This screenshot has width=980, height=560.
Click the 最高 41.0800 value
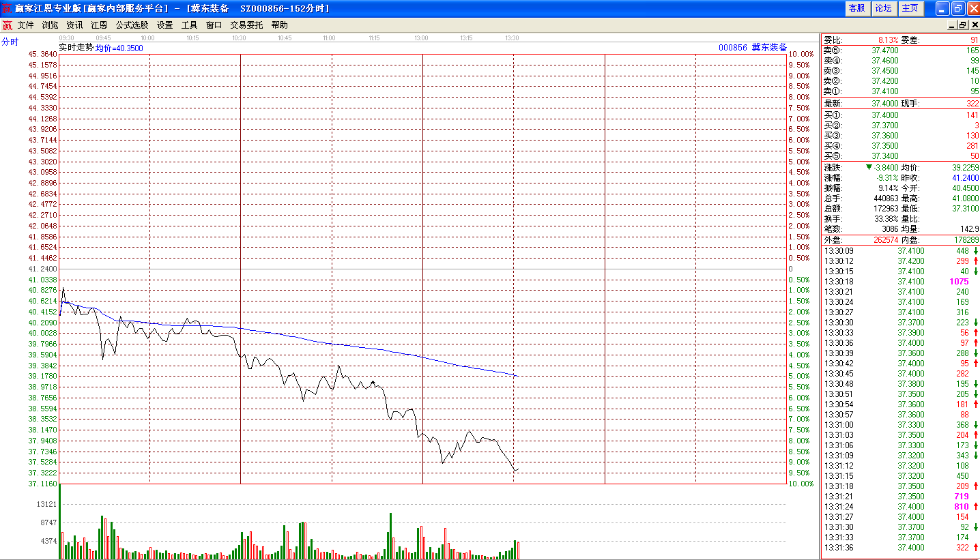coord(966,198)
